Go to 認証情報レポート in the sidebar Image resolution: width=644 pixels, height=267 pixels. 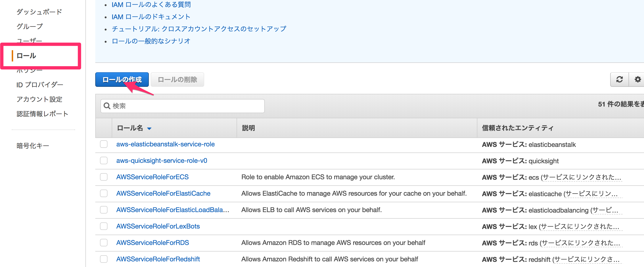[42, 114]
